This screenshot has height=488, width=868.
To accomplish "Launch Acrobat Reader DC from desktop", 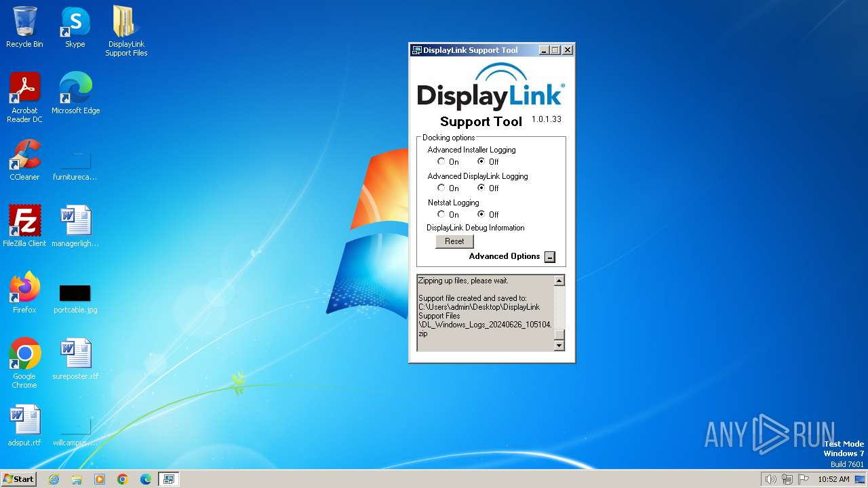I will pos(24,98).
